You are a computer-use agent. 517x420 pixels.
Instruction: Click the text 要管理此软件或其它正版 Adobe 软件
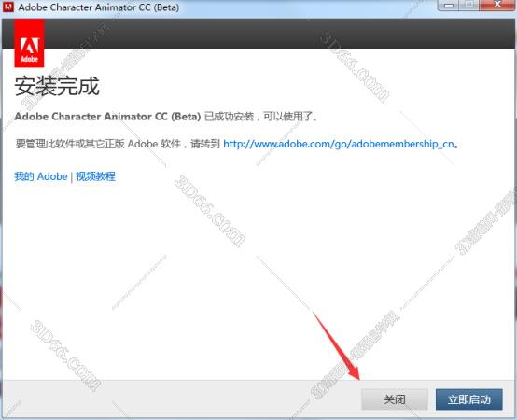tap(98, 144)
